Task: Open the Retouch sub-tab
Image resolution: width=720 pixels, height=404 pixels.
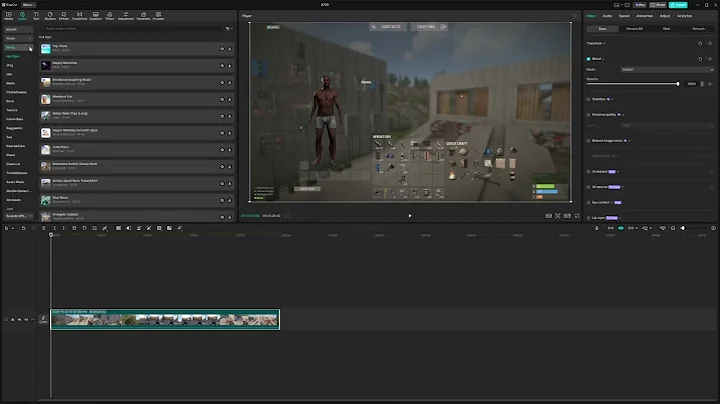Action: click(698, 29)
